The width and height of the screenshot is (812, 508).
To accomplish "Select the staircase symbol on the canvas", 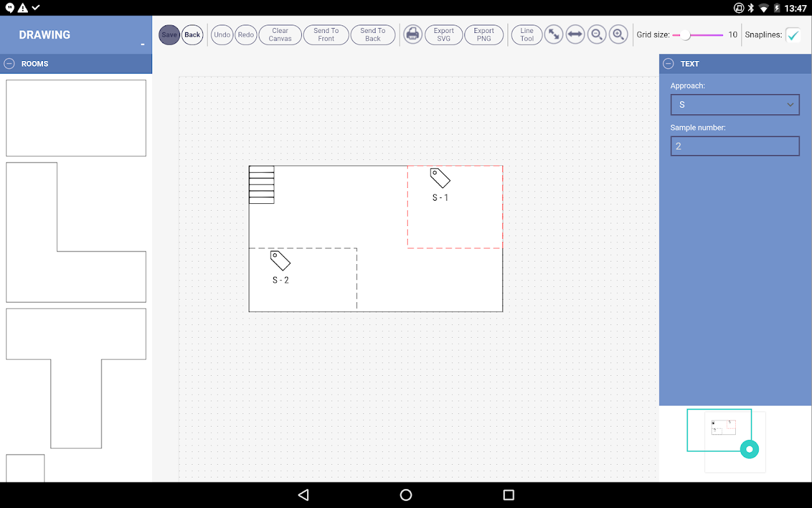I will coord(261,185).
